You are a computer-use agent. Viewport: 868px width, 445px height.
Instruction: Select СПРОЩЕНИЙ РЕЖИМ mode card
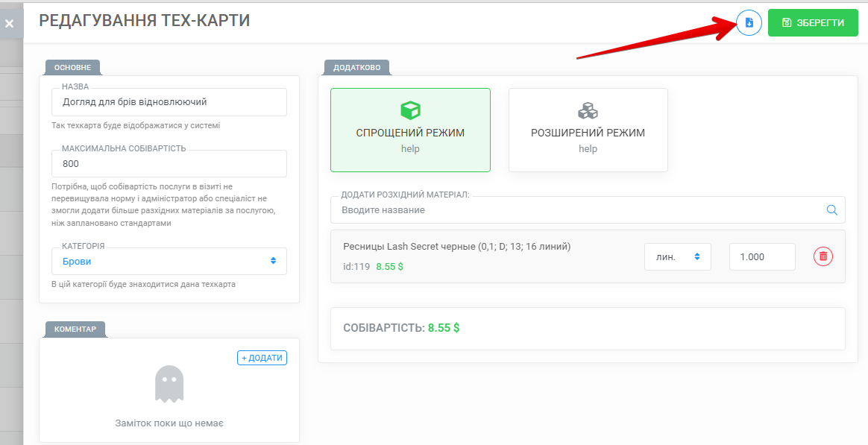410,130
